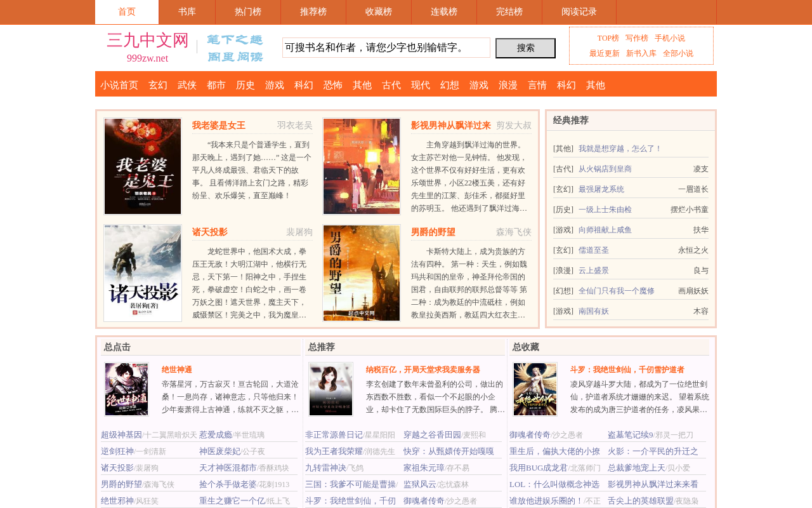
Task: Open the 影视男神从飘洋过来 cover image
Action: (x=362, y=166)
